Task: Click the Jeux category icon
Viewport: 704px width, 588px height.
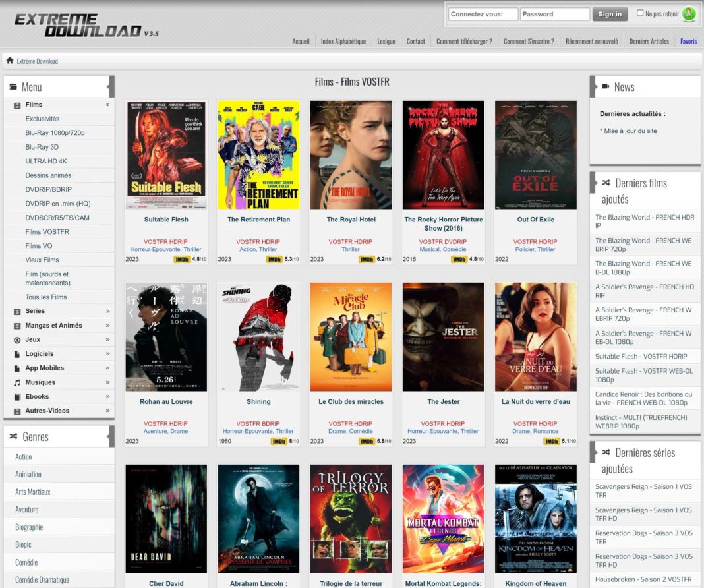Action: (17, 340)
